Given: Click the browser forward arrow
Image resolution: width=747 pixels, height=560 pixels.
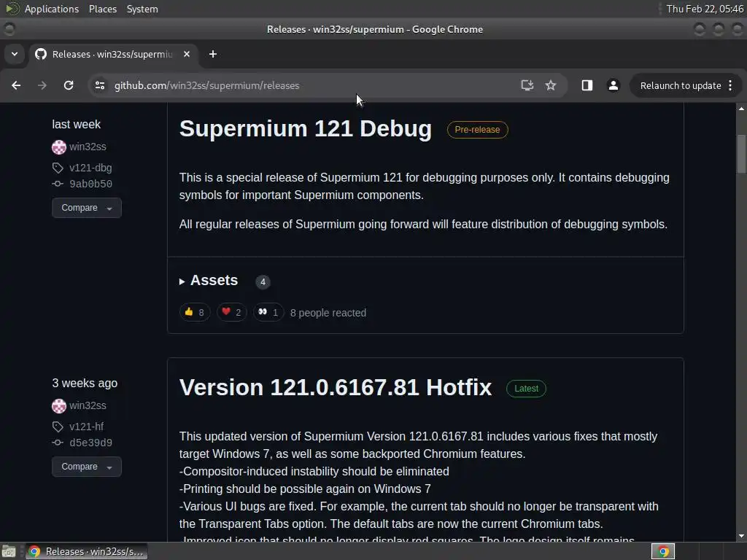Looking at the screenshot, I should tap(42, 85).
